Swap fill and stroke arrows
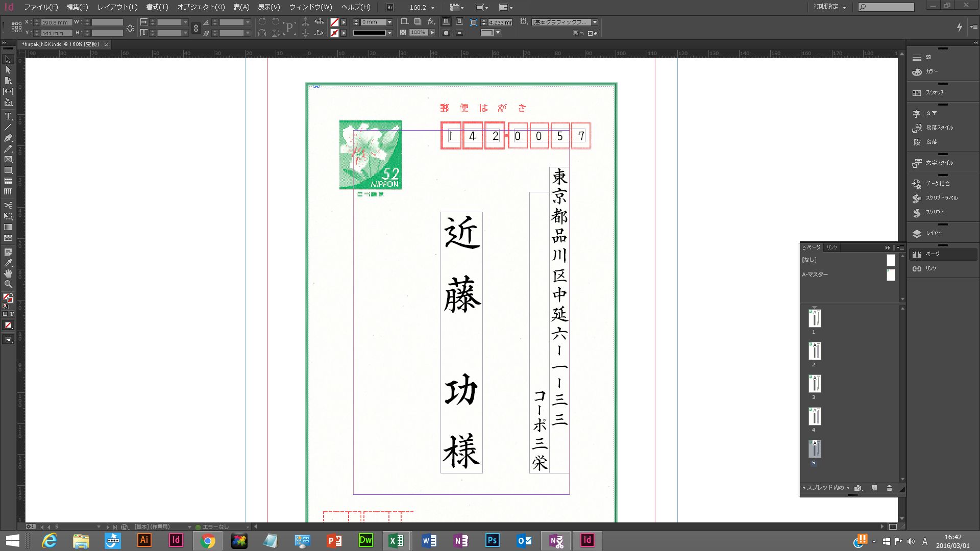The image size is (980, 551). click(11, 294)
